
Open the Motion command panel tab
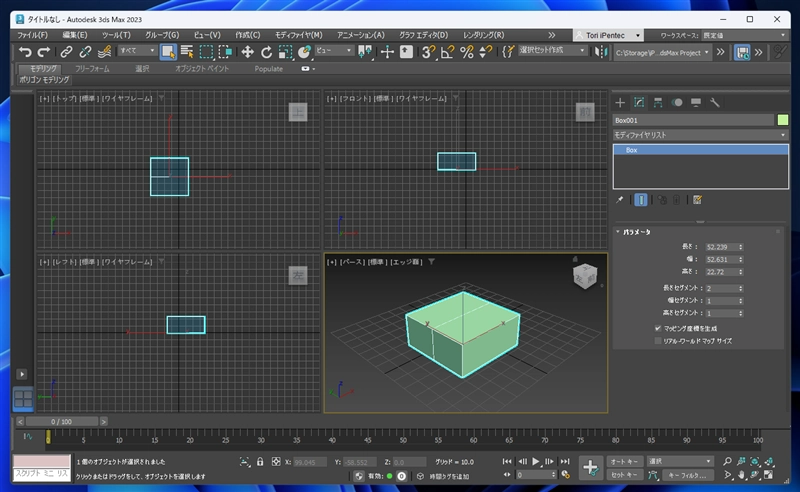(x=677, y=103)
